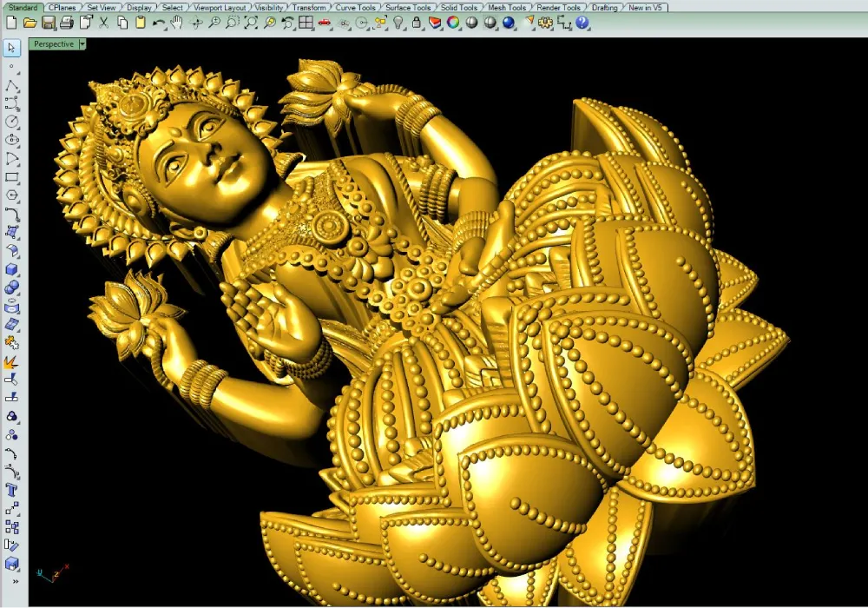
Task: Switch to the CPlanes tab
Action: [62, 7]
